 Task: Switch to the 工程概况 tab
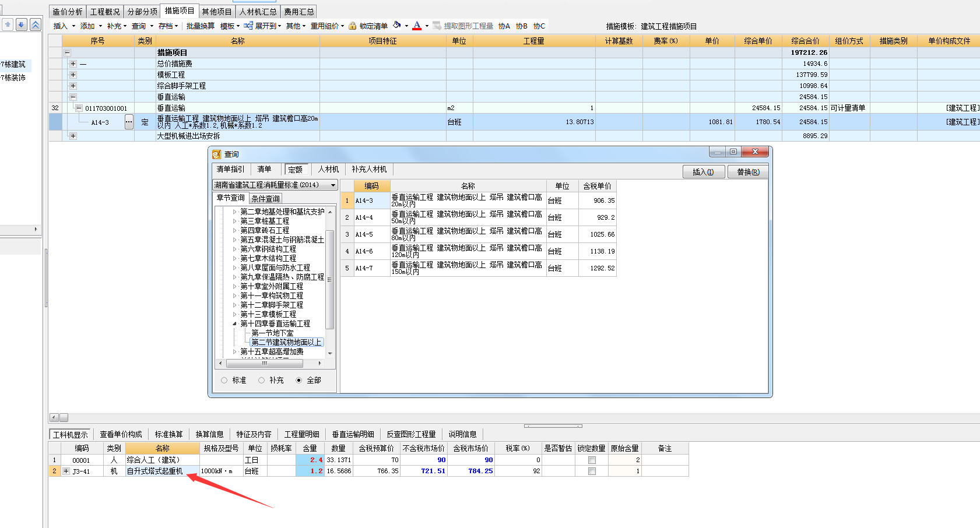pyautogui.click(x=105, y=12)
